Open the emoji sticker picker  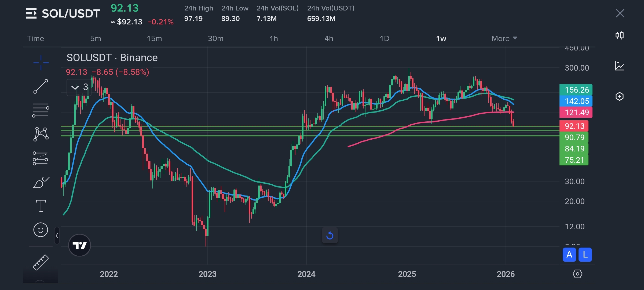[x=41, y=230]
